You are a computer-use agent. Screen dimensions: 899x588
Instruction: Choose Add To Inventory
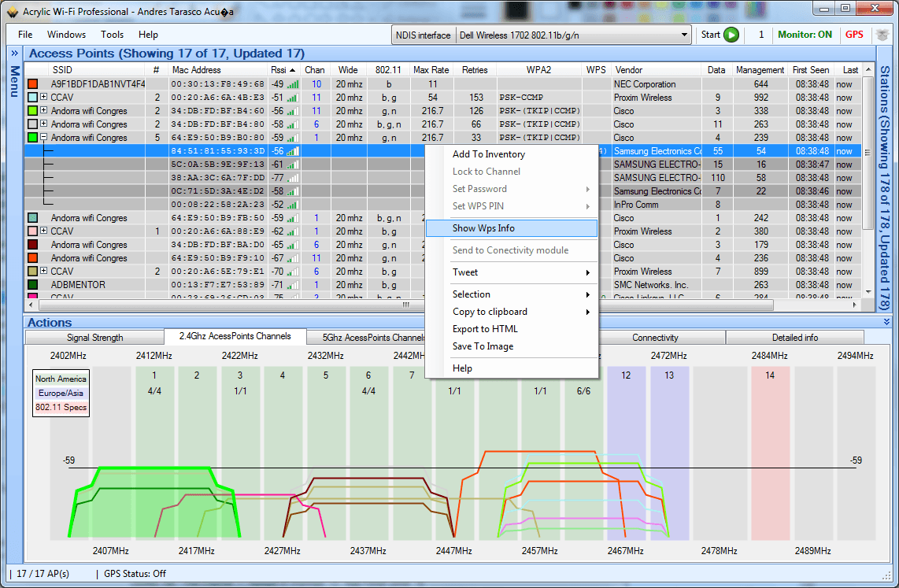pos(512,154)
